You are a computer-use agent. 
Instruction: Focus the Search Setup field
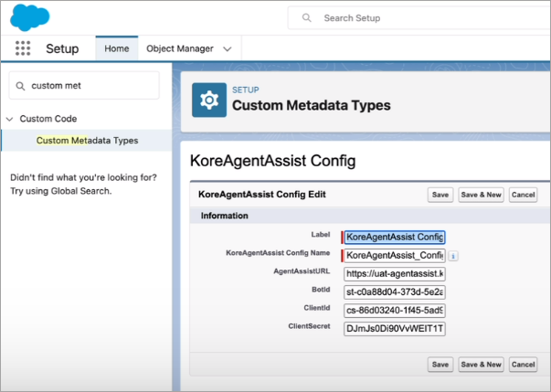pos(419,18)
